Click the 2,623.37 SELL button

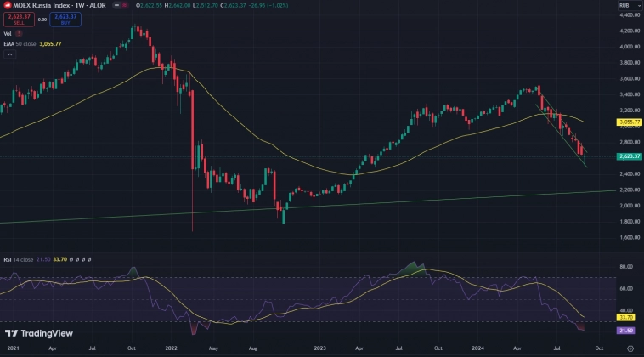19,20
